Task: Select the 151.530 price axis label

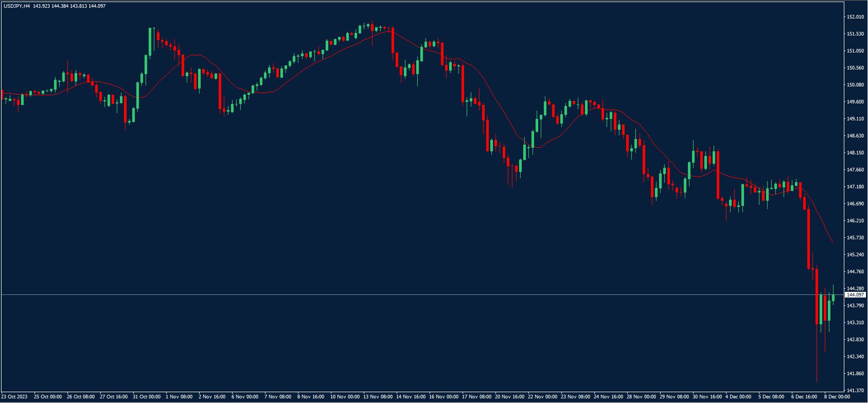Action: (x=856, y=34)
